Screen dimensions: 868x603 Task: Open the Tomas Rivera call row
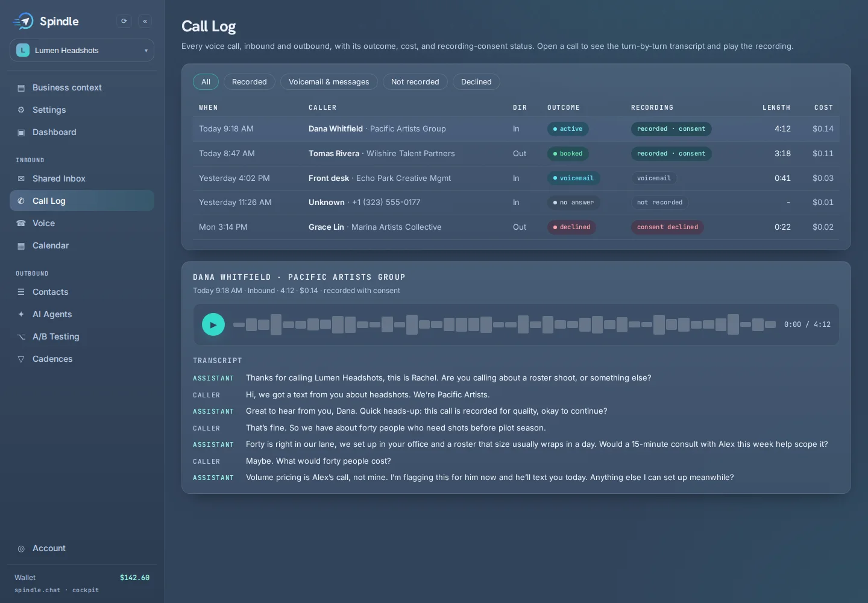click(516, 154)
